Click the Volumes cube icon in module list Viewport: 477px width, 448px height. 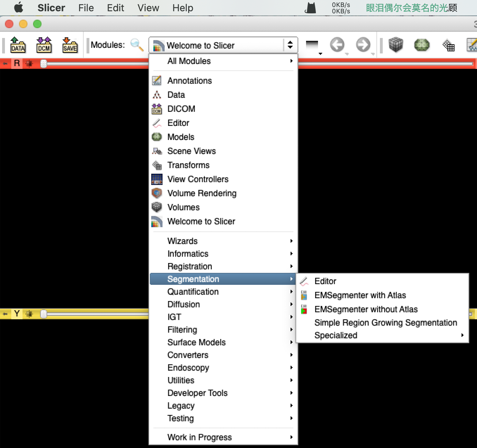(157, 207)
